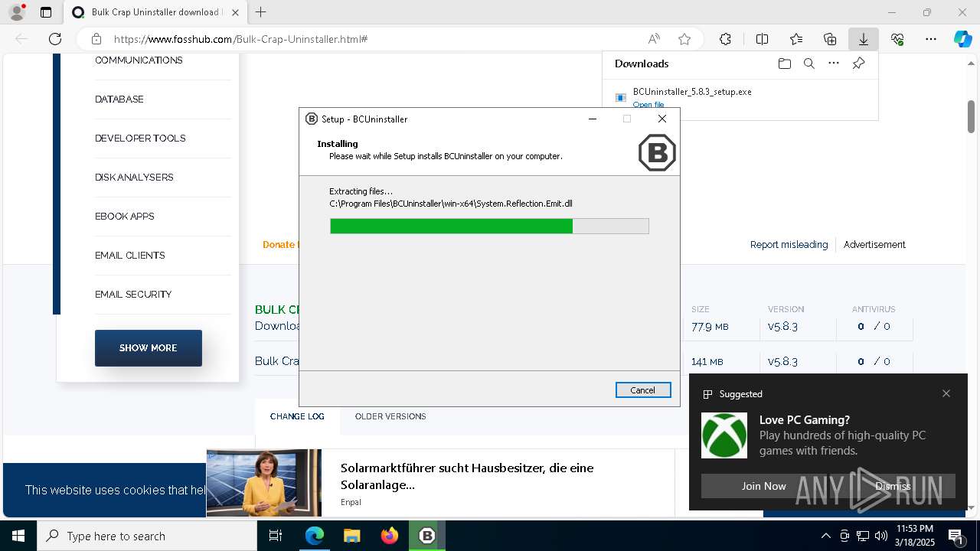This screenshot has height=551, width=980.
Task: Click the Edge profile avatar icon
Action: point(16,12)
